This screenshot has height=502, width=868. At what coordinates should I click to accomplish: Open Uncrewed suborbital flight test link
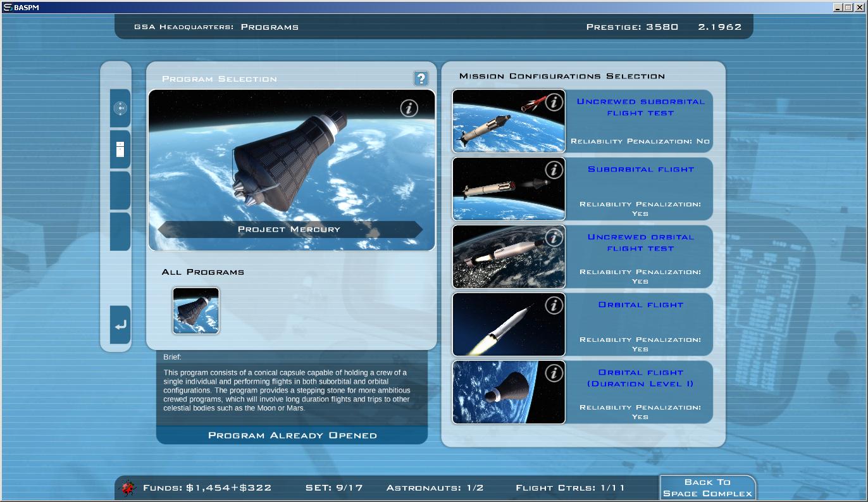[640, 107]
